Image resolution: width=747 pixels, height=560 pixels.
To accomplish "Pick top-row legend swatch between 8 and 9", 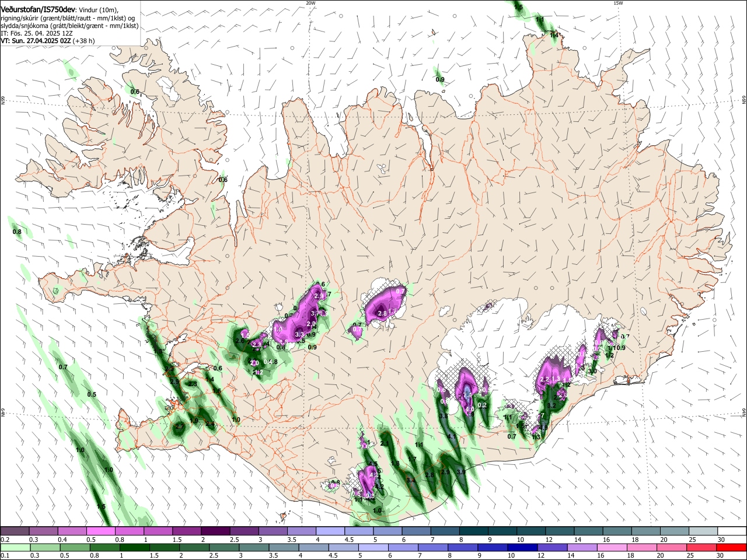I will 474,531.
